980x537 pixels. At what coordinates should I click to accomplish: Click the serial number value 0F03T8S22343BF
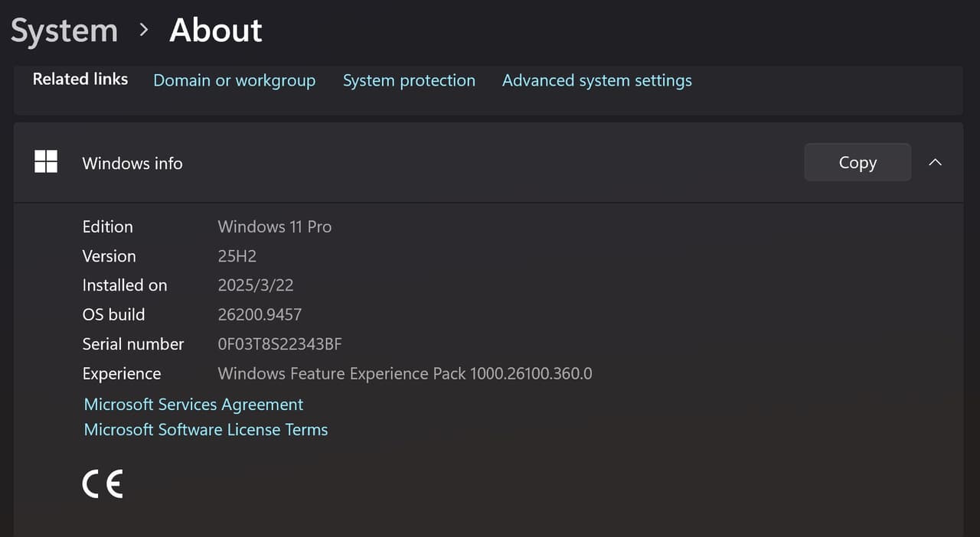click(x=280, y=344)
